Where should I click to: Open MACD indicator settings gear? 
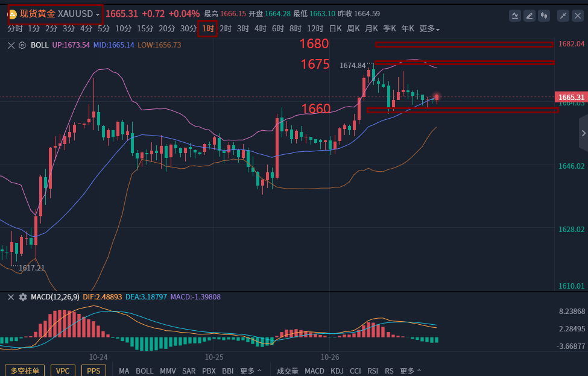coord(23,297)
